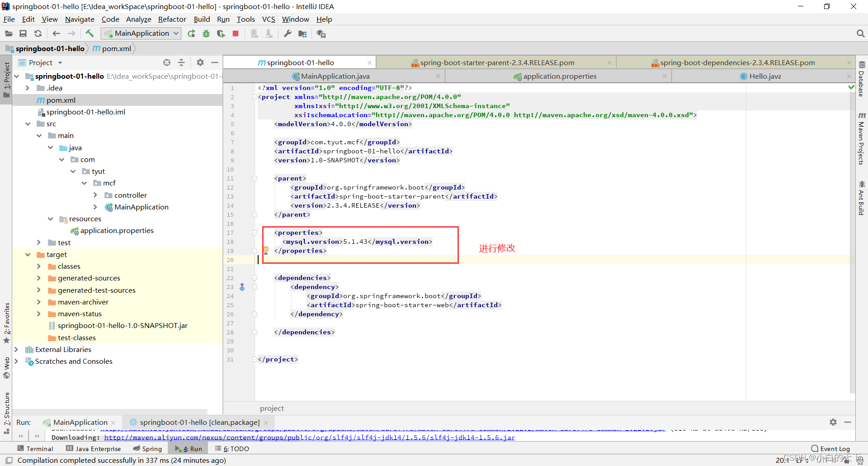Toggle tool window buttons at the status bar corner
868x466 pixels.
tap(9, 461)
